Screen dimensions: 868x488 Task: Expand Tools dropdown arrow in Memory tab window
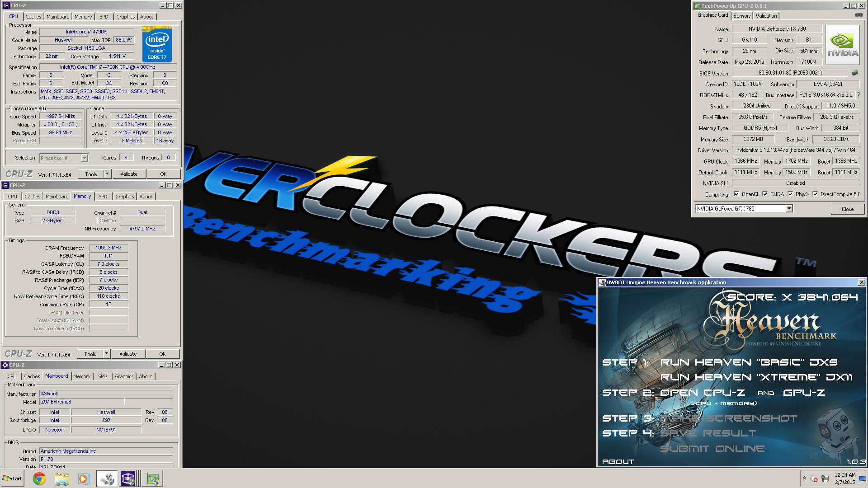tap(106, 354)
